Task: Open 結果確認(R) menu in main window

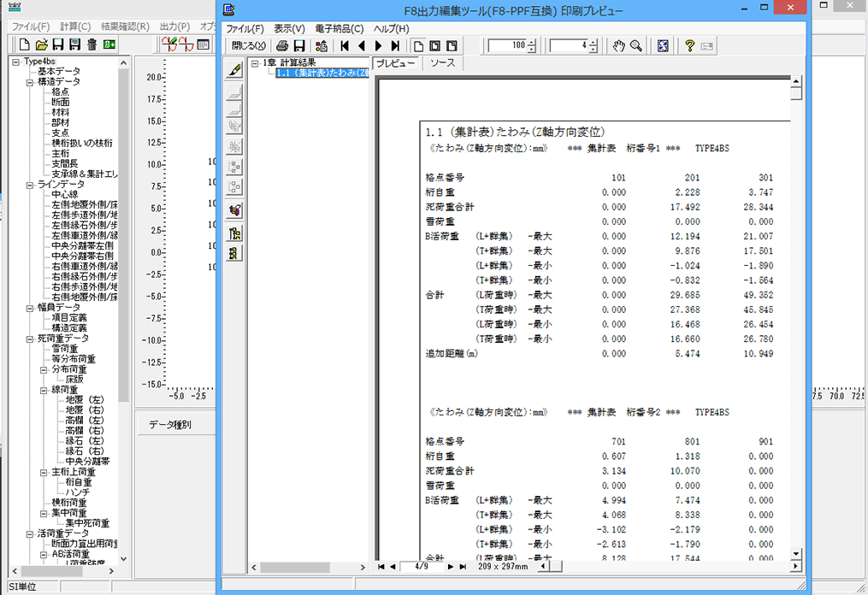Action: pyautogui.click(x=125, y=27)
